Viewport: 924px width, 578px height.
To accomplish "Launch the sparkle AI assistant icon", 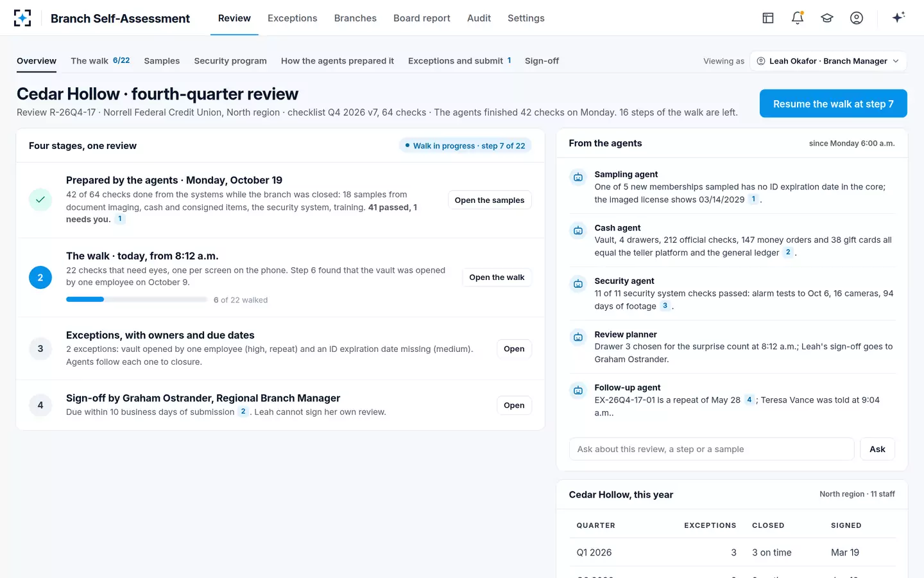I will (898, 17).
